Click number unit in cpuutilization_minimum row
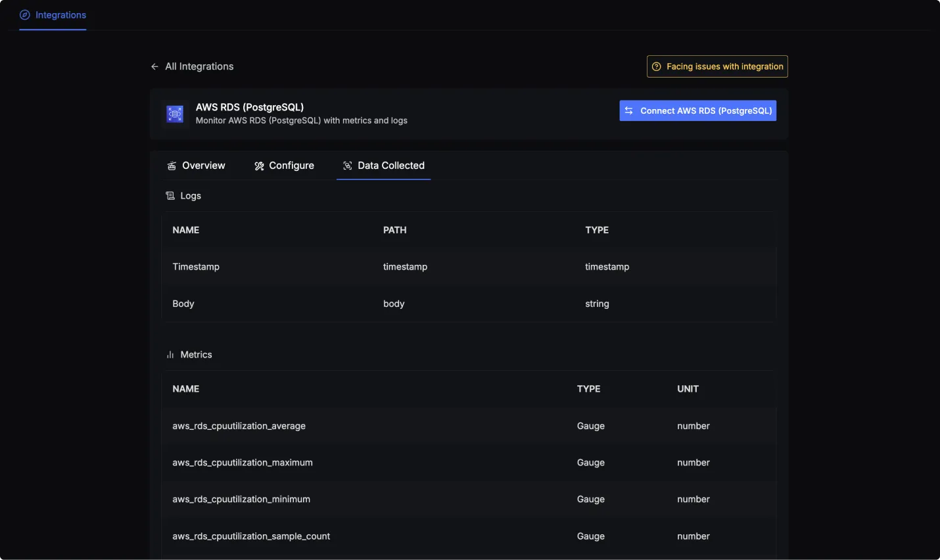 (693, 500)
